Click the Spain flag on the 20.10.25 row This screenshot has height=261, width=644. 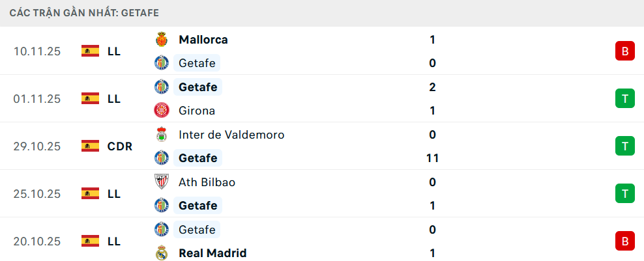click(x=90, y=241)
